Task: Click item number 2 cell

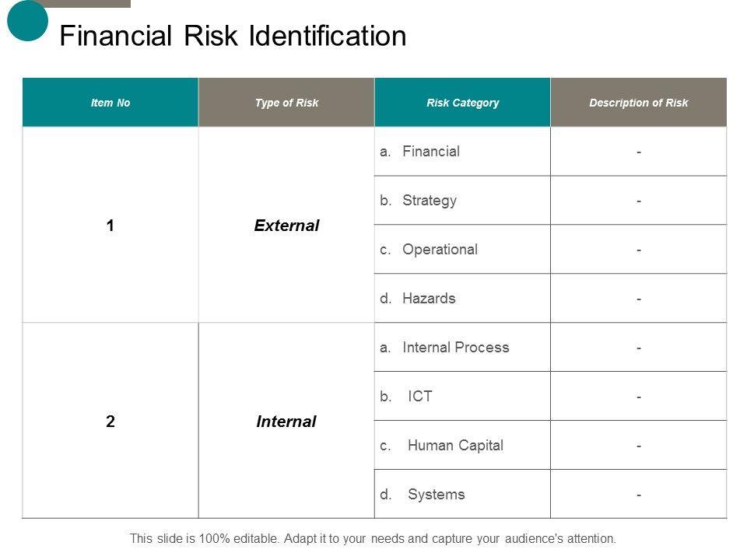Action: pos(110,422)
